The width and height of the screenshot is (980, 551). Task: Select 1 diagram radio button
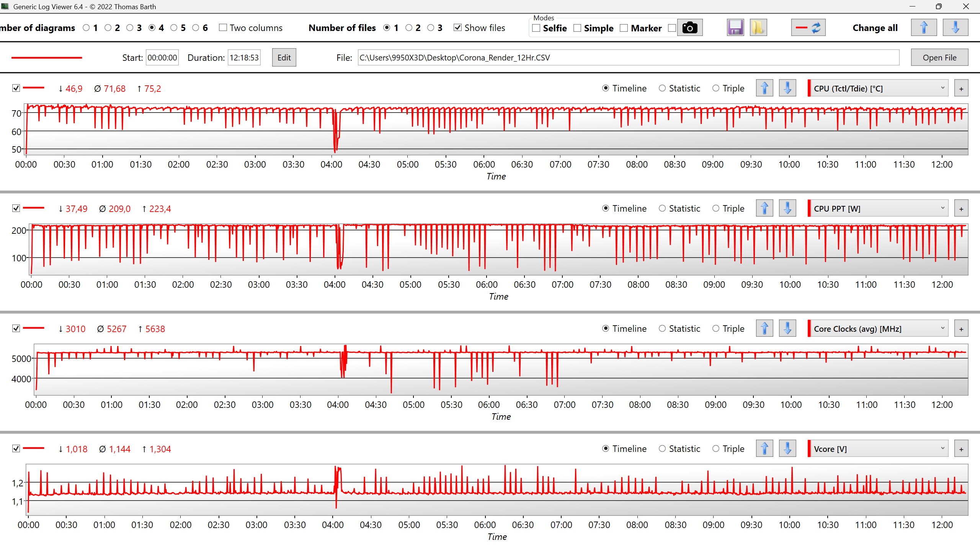pyautogui.click(x=87, y=28)
